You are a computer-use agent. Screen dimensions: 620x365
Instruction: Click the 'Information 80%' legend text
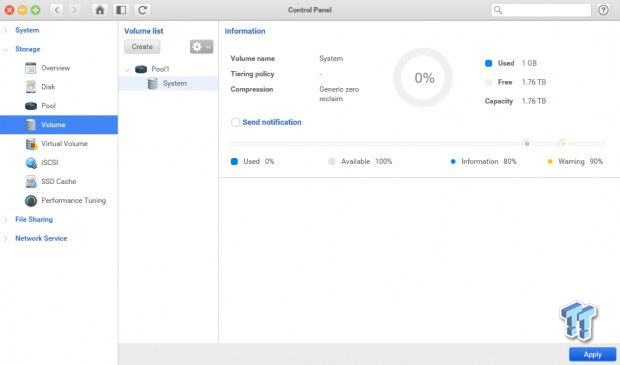[489, 161]
